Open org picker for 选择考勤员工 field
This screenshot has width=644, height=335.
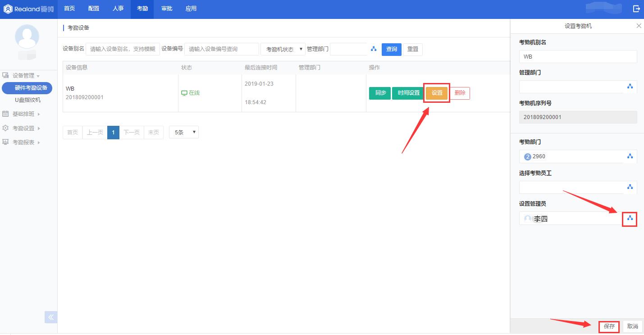(x=630, y=187)
